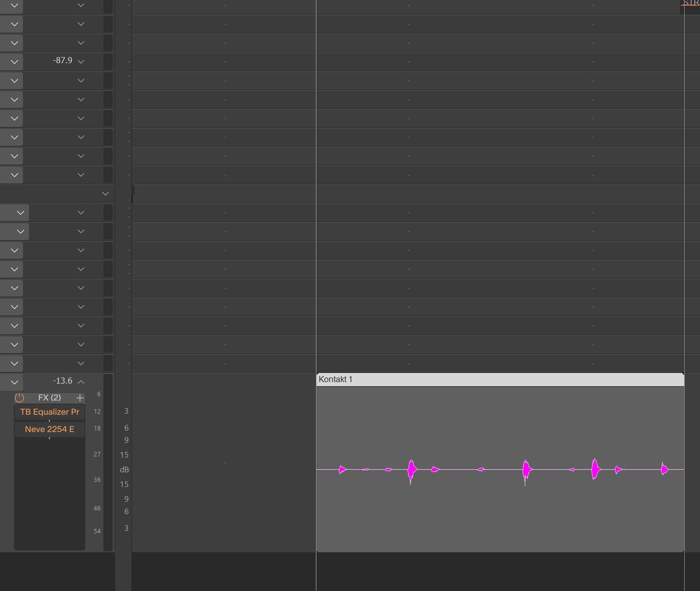Click the level meter beside the FX rack
The height and width of the screenshot is (591, 700).
click(x=108, y=464)
